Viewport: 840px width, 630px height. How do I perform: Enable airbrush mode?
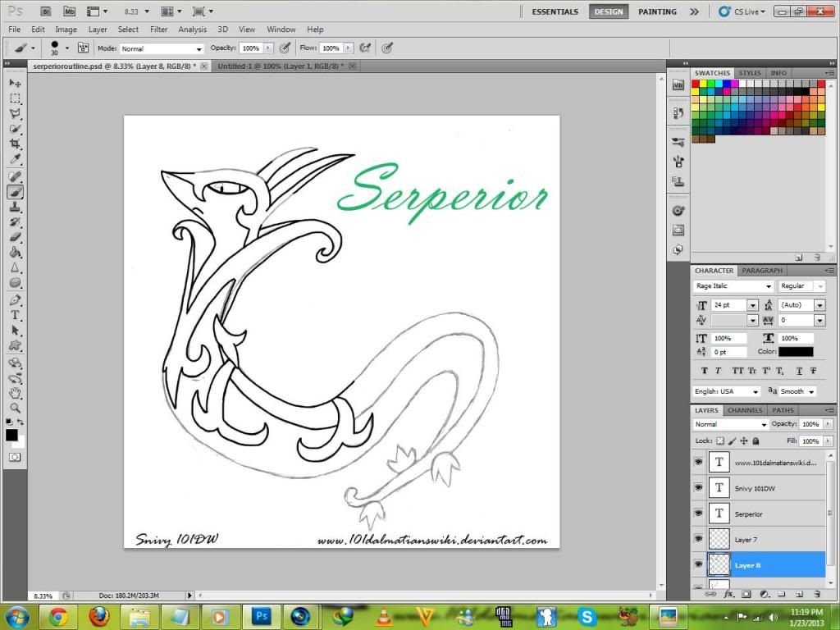tap(365, 48)
